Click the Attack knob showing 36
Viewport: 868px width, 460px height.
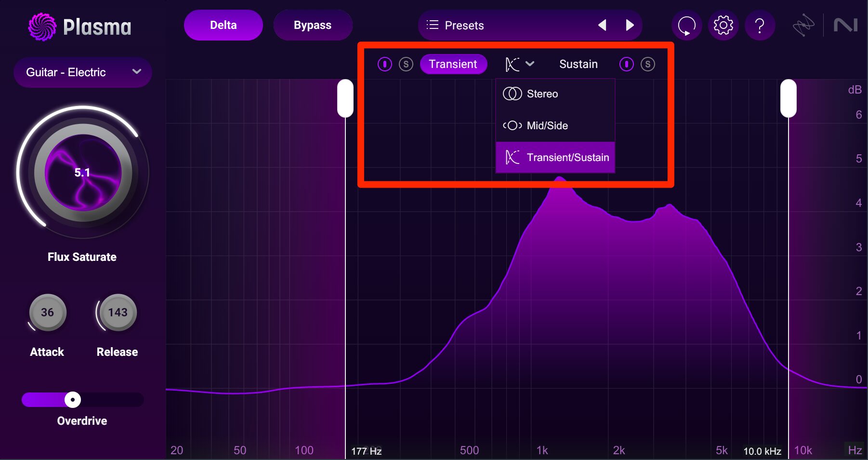coord(47,312)
